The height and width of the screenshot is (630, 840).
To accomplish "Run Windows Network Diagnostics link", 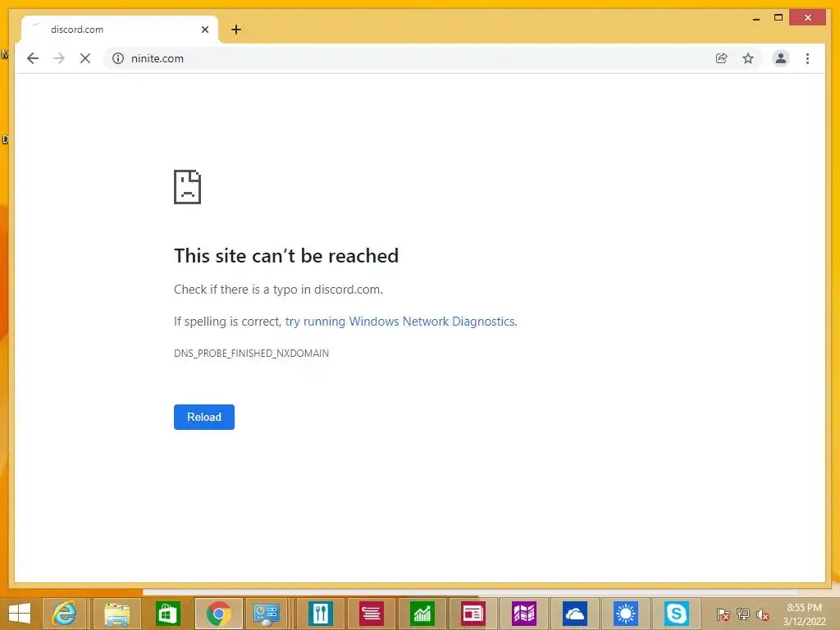I will pos(400,322).
